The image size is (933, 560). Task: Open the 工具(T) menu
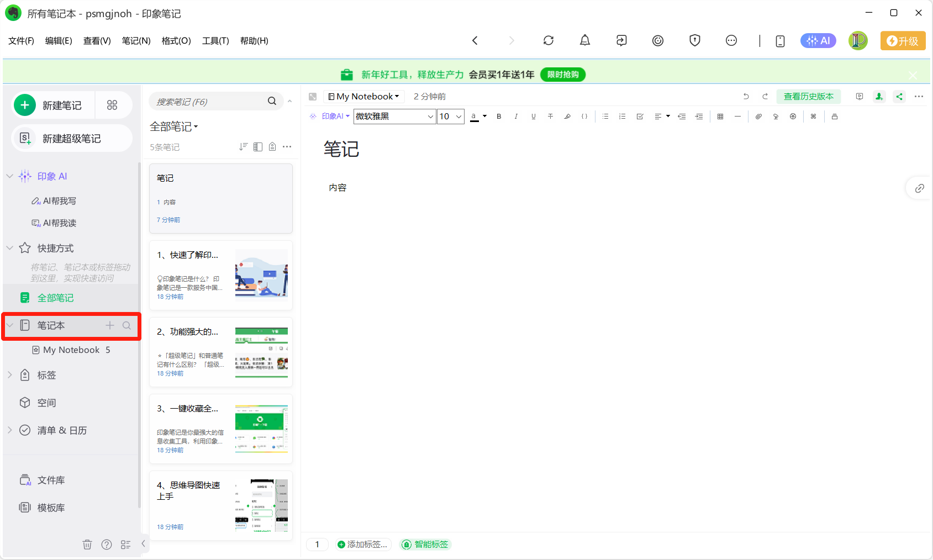(215, 41)
